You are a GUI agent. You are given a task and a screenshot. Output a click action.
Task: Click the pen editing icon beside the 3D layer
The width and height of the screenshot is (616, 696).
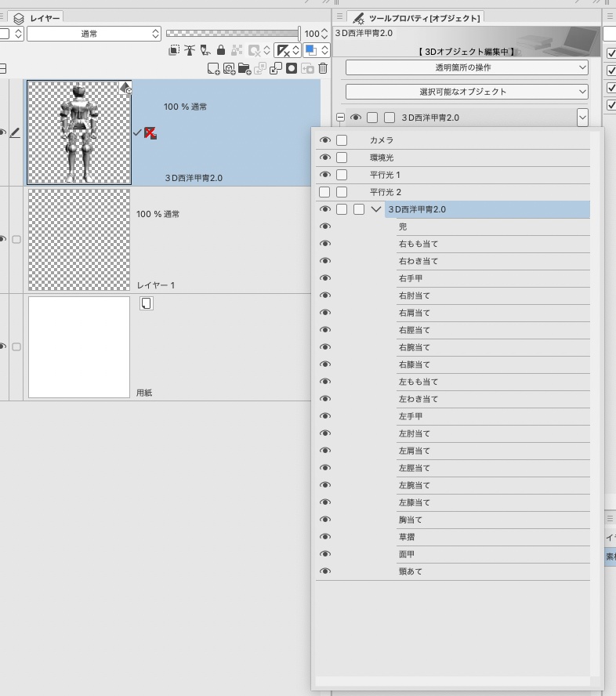click(x=15, y=132)
